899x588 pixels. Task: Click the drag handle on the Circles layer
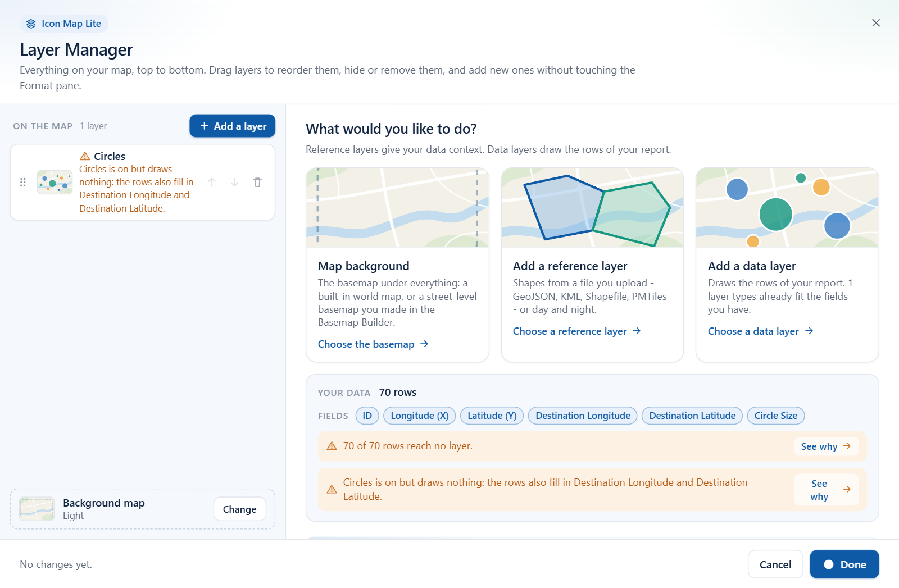coord(23,182)
